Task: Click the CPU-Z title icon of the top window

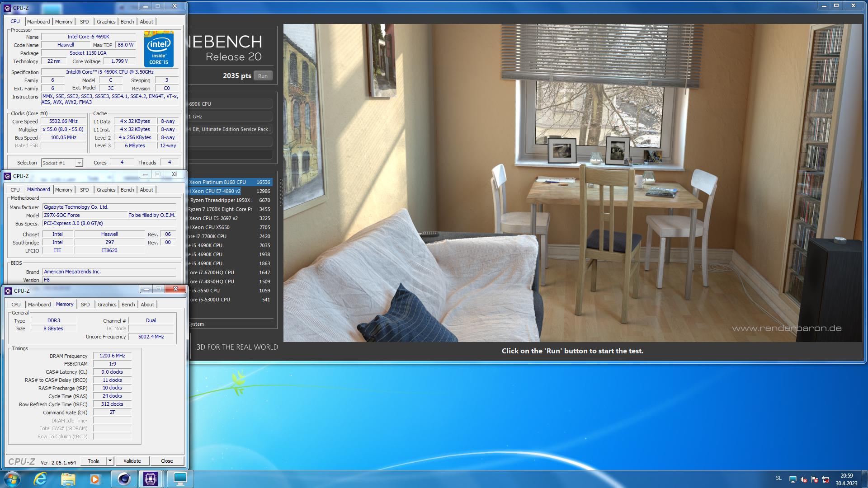Action: [x=7, y=8]
